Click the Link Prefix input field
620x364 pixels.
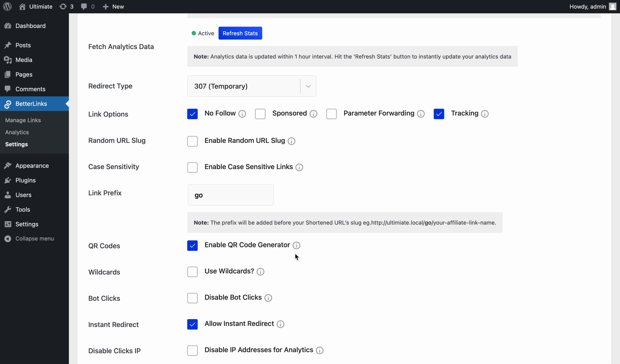pyautogui.click(x=230, y=195)
